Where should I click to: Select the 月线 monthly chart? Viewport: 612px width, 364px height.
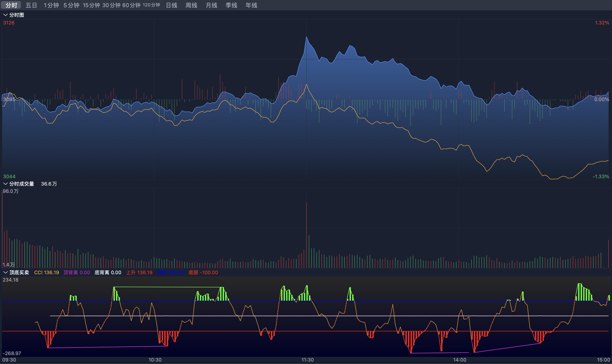coord(211,5)
